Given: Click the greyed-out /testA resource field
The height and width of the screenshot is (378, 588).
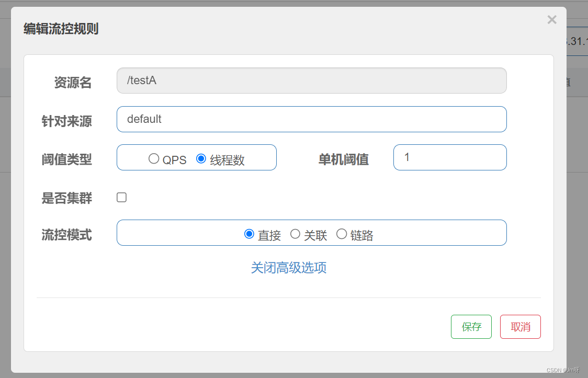Looking at the screenshot, I should 311,81.
